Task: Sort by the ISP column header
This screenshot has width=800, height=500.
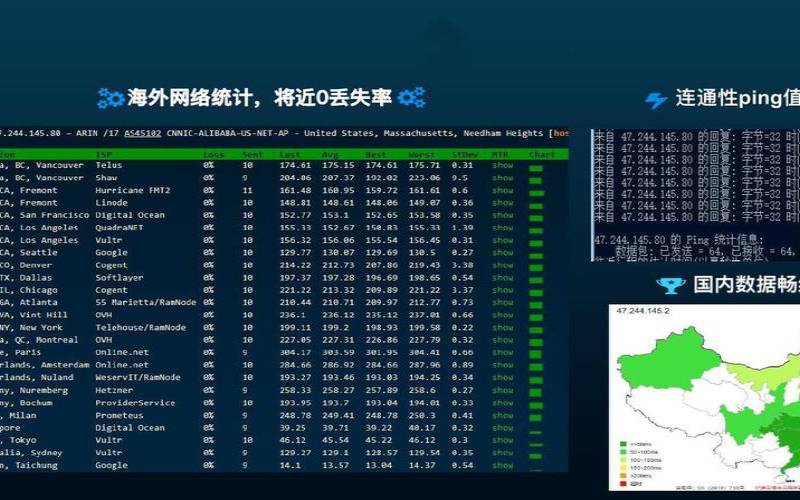Action: tap(104, 154)
